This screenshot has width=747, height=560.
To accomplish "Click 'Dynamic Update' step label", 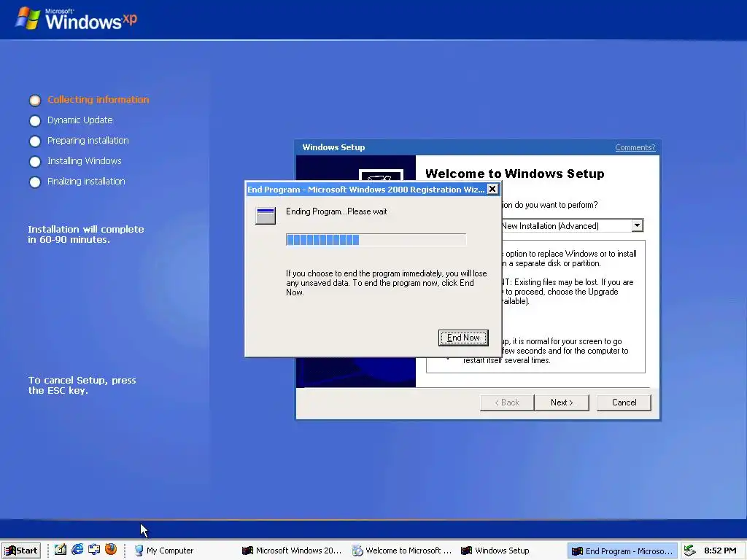I will tap(80, 120).
